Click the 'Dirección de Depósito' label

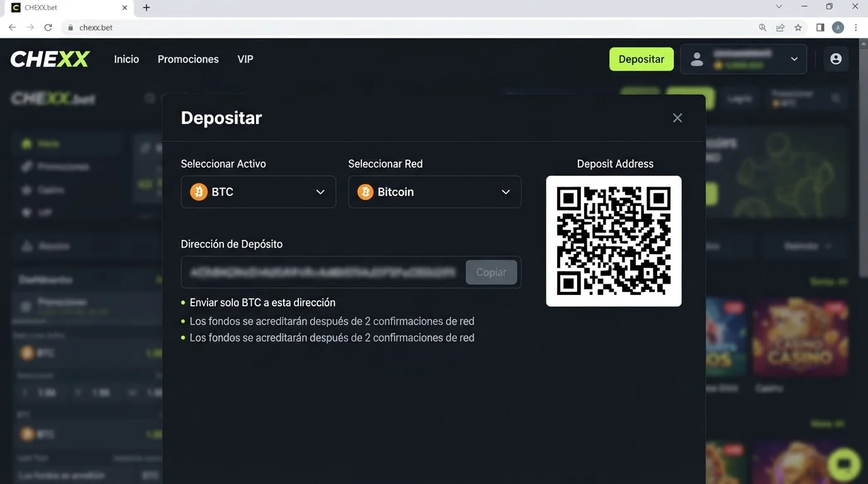point(232,244)
